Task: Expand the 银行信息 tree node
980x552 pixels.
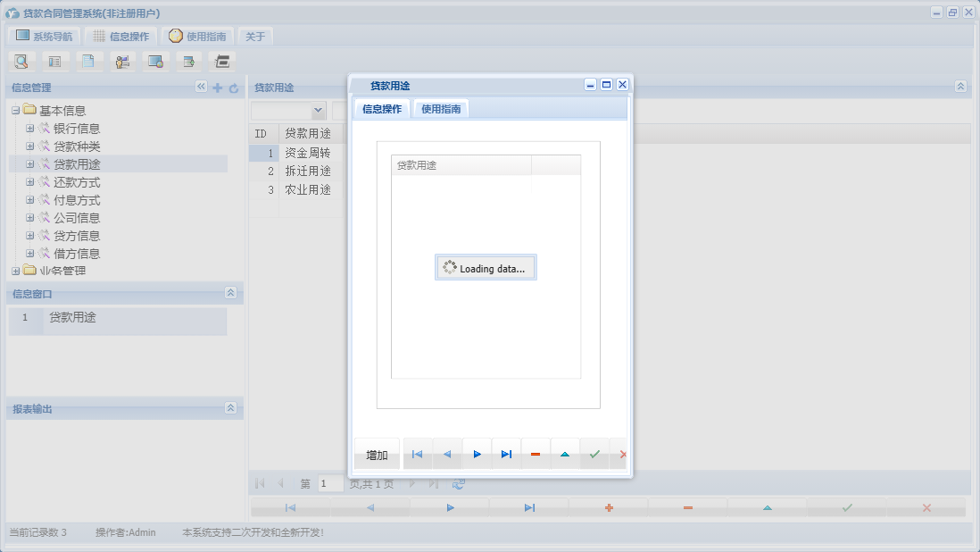Action: click(30, 128)
